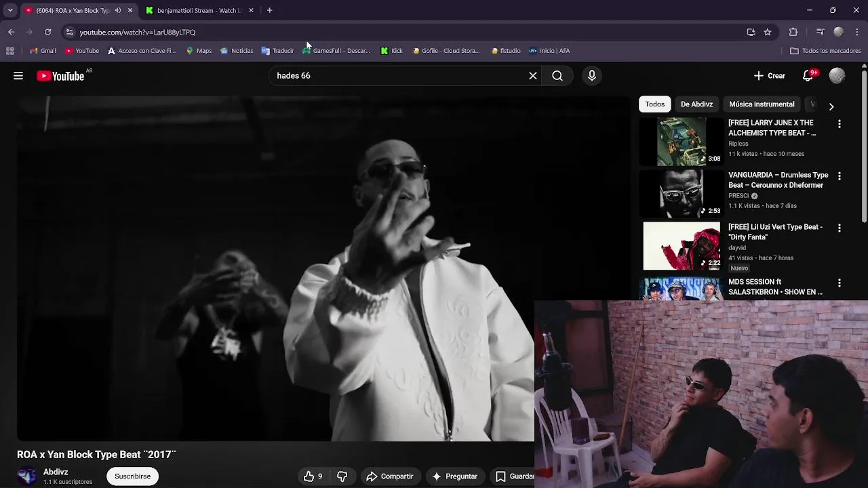Image resolution: width=868 pixels, height=488 pixels.
Task: Open the Abdivz channel name link
Action: (x=56, y=472)
